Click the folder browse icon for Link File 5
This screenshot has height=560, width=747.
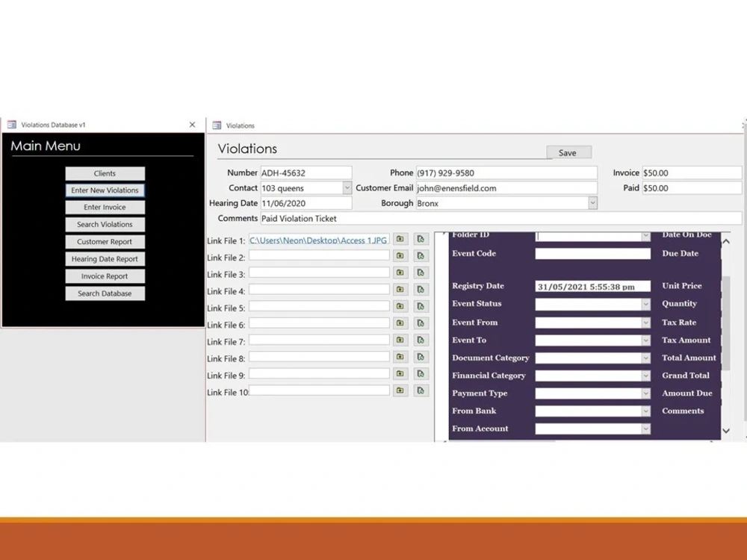[x=400, y=306]
